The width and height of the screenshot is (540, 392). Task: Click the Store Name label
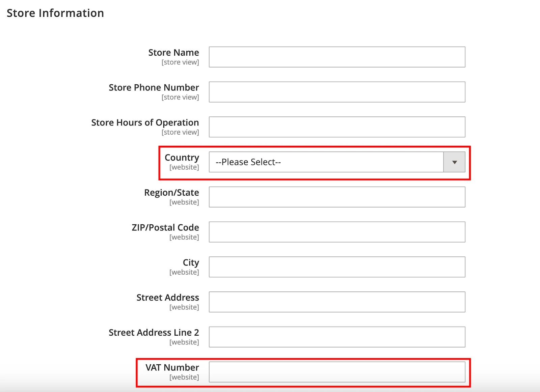tap(173, 53)
